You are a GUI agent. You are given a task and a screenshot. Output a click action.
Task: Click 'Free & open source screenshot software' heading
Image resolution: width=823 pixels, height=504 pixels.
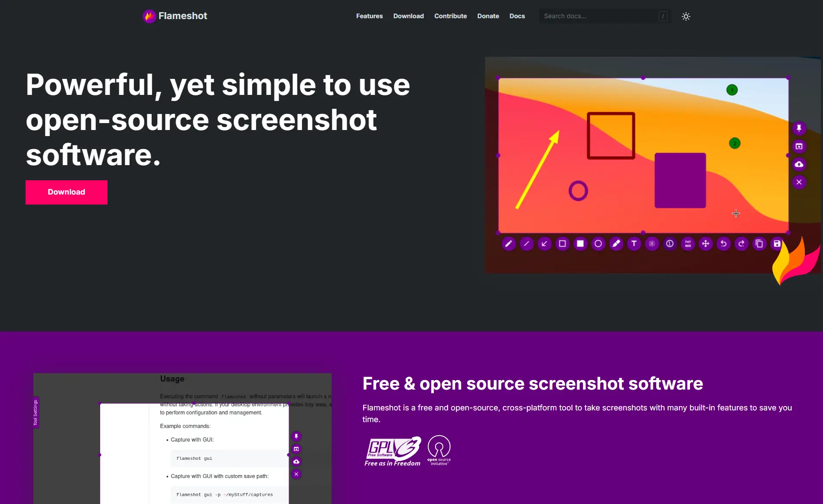pyautogui.click(x=533, y=384)
